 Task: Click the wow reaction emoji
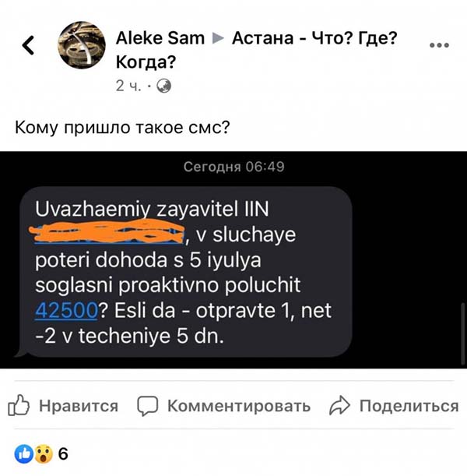click(44, 453)
